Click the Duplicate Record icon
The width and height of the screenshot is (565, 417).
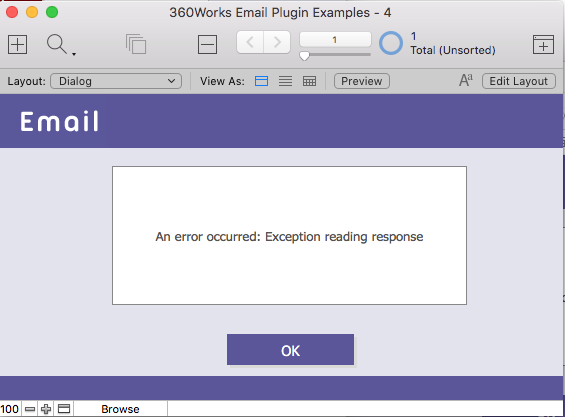[136, 44]
